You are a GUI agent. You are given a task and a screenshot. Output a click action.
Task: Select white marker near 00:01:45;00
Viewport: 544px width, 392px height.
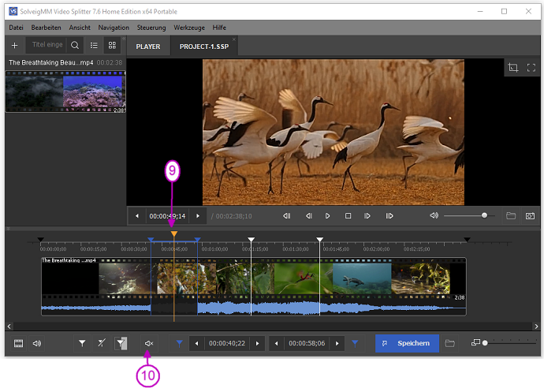[319, 240]
